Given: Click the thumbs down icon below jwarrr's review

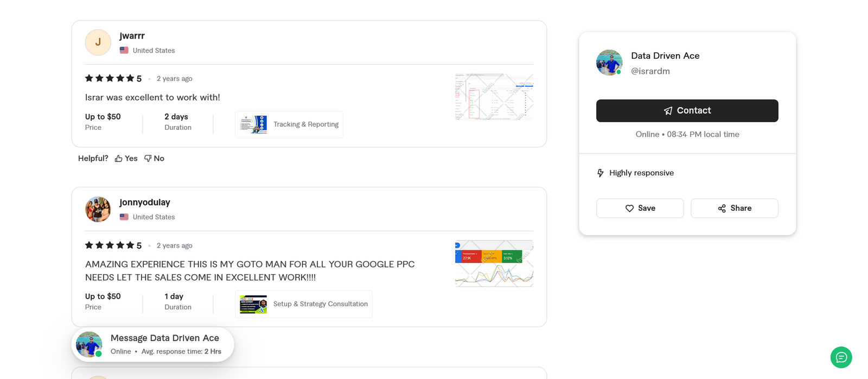Looking at the screenshot, I should point(147,158).
